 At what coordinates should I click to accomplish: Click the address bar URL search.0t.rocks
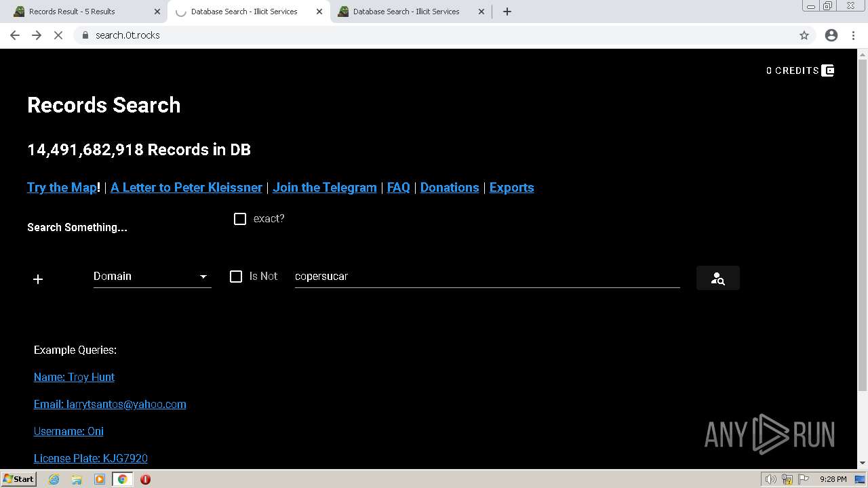127,35
